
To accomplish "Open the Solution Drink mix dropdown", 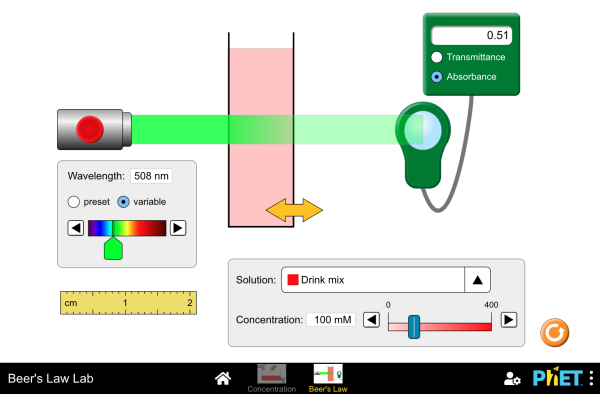I will pos(386,280).
